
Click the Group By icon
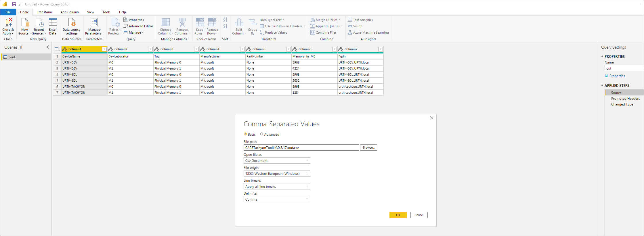coord(253,22)
